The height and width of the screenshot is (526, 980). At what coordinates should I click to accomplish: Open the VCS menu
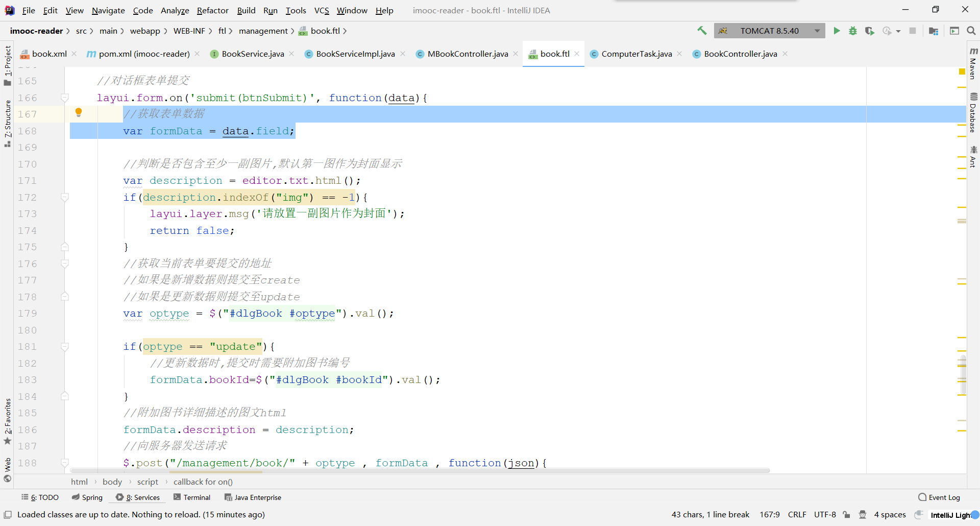pyautogui.click(x=322, y=10)
